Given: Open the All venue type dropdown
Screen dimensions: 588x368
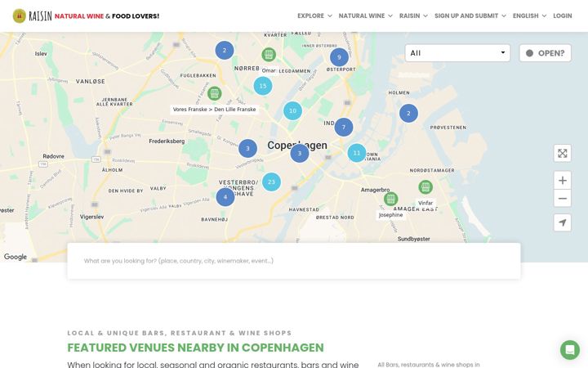Looking at the screenshot, I should 457,53.
